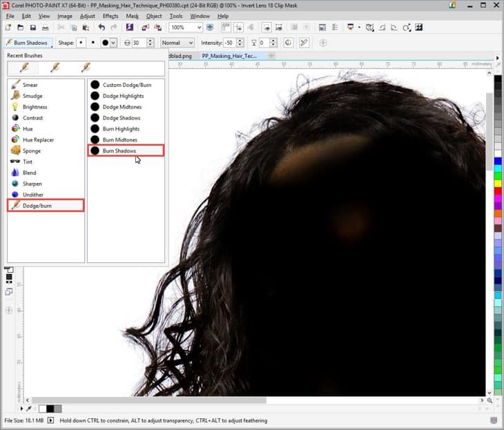Pick the Sponge brush tool
The height and width of the screenshot is (430, 504).
(x=31, y=150)
